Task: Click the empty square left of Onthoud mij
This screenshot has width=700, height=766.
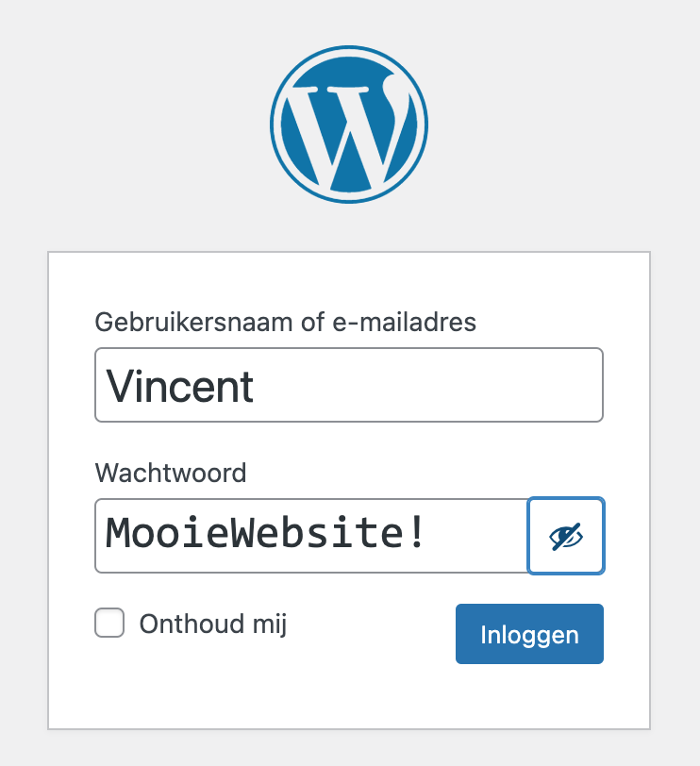Action: (x=109, y=624)
